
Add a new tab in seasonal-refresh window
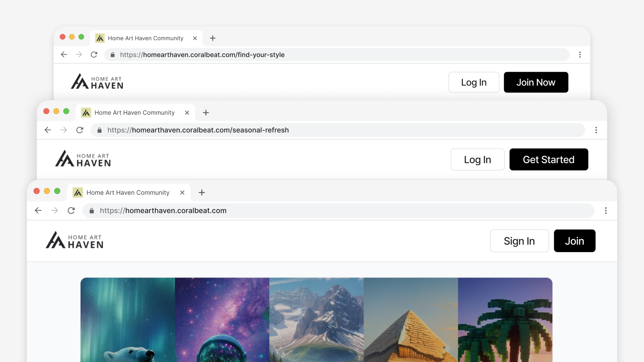click(x=206, y=113)
